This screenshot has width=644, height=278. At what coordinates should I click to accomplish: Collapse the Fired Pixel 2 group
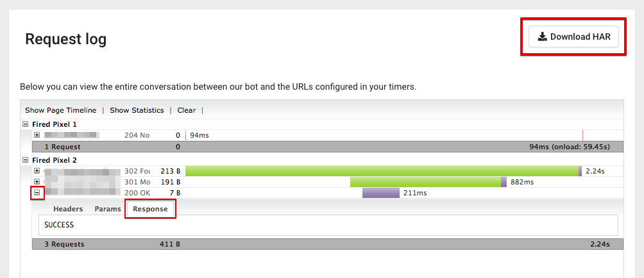pos(25,160)
